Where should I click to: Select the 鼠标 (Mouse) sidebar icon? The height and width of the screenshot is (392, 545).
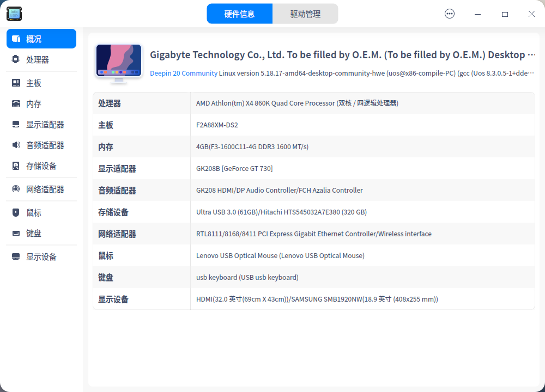[33, 212]
